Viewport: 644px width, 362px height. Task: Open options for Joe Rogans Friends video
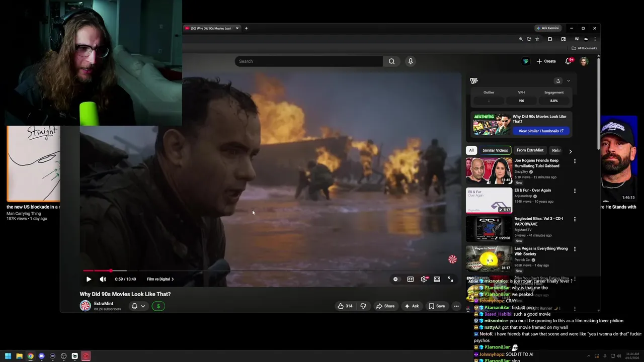coord(575,161)
